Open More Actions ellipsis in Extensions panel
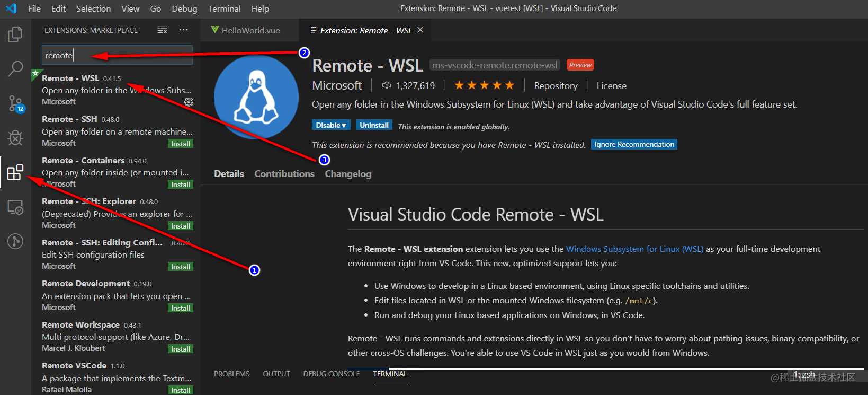The width and height of the screenshot is (868, 395). tap(184, 30)
